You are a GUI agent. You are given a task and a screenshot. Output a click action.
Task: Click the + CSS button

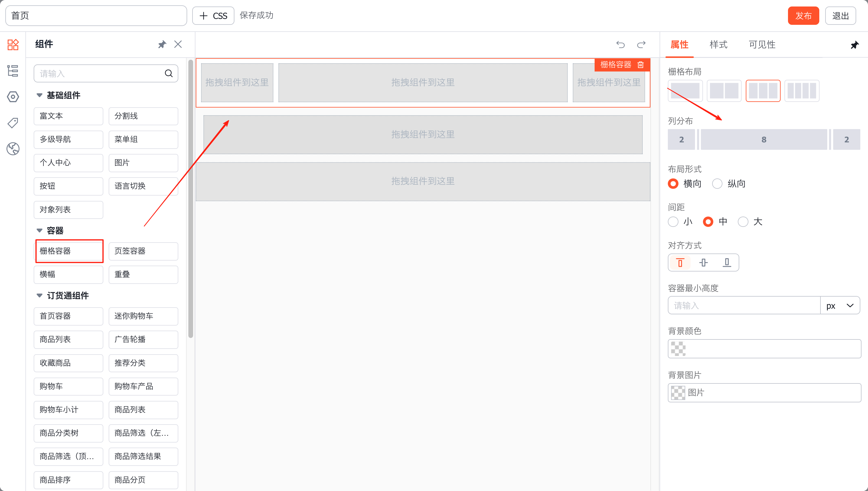(213, 16)
